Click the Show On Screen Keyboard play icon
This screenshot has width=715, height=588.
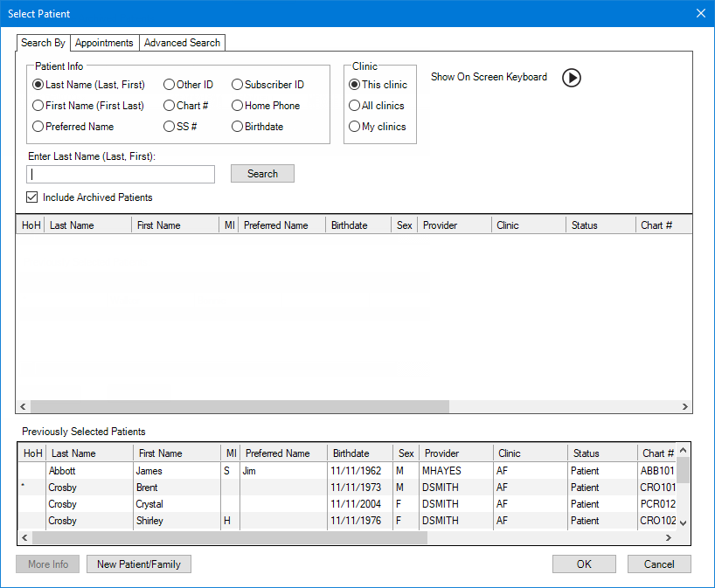571,78
